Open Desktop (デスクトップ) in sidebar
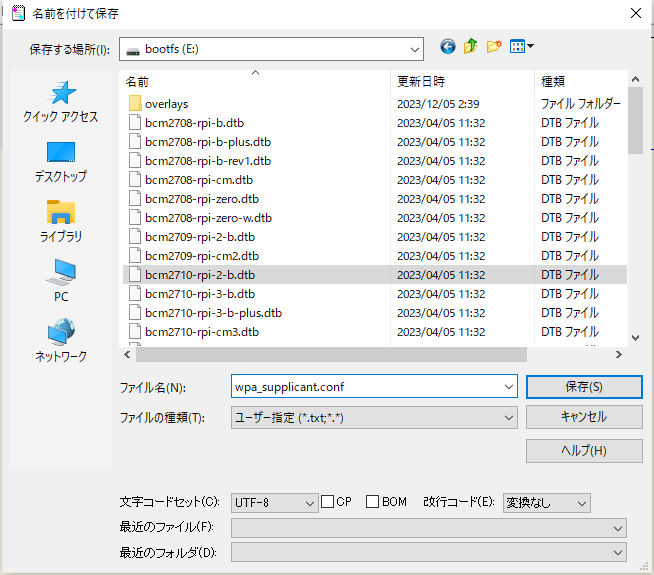The width and height of the screenshot is (654, 575). [61, 162]
